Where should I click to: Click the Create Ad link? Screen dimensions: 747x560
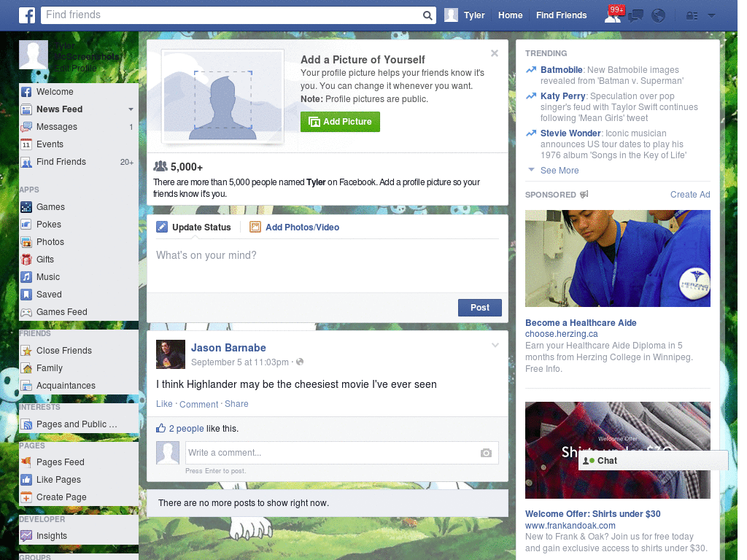pos(690,194)
